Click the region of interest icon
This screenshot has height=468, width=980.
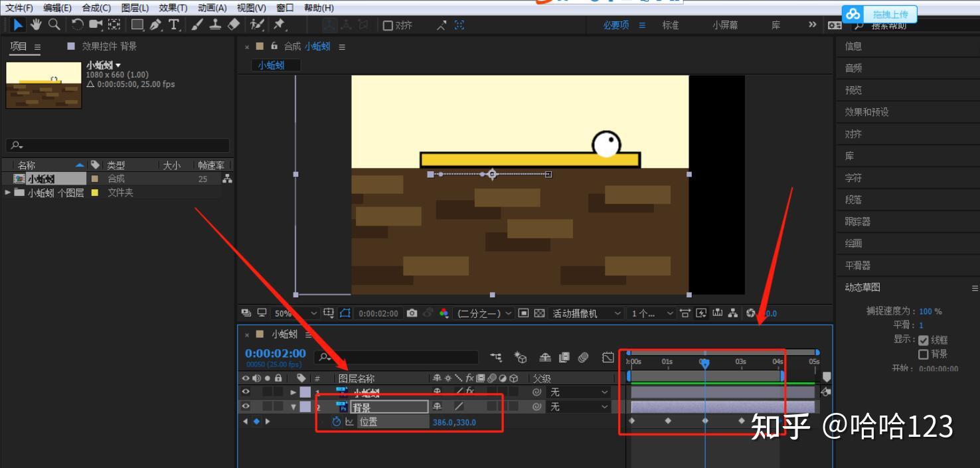click(x=523, y=313)
